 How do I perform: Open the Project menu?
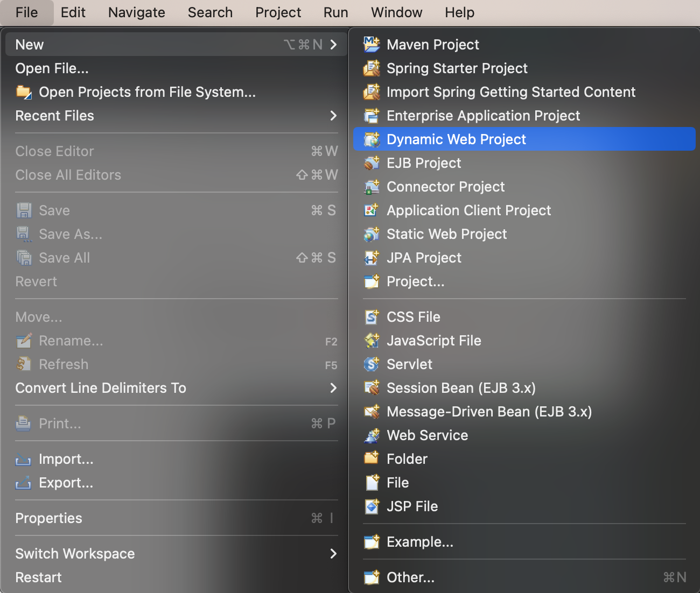point(278,12)
